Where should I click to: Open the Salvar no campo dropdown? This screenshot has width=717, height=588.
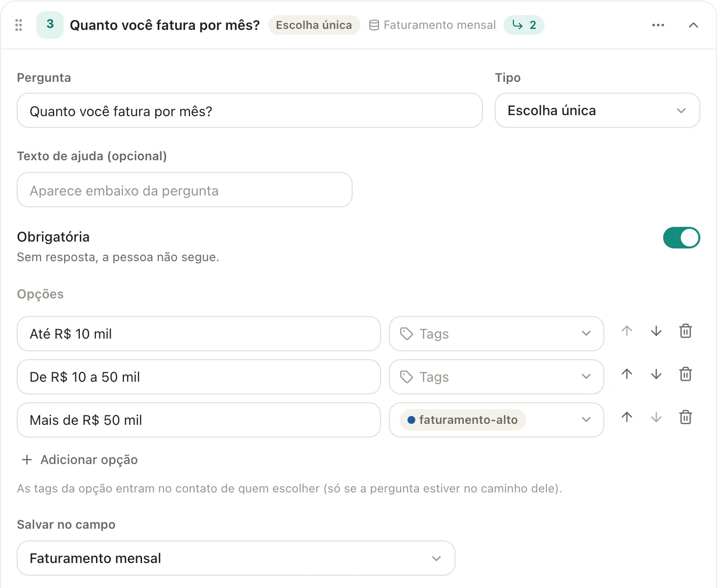pos(236,558)
